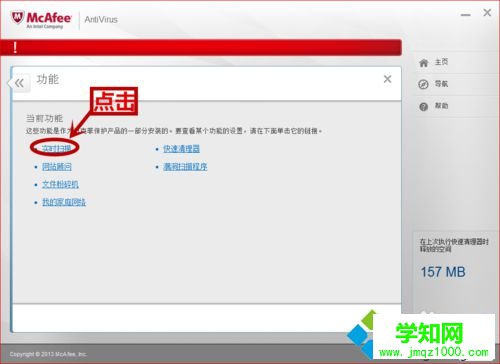
Task: Go to 主页 via the house icon
Action: (x=424, y=63)
